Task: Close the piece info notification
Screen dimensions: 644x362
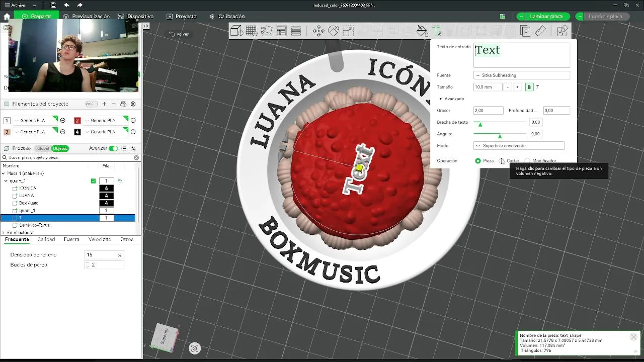Action: pyautogui.click(x=633, y=337)
